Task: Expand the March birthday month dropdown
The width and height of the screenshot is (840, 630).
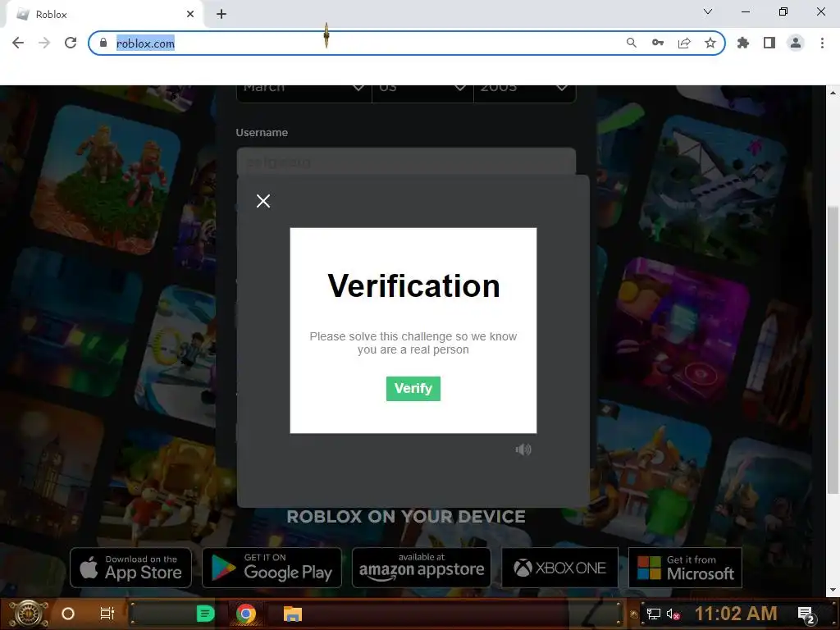Action: tap(304, 92)
